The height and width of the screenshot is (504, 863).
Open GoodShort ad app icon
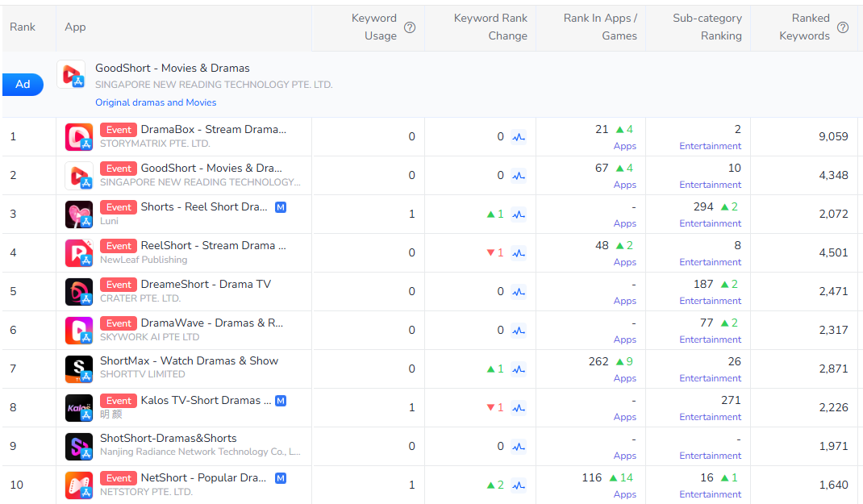point(71,74)
